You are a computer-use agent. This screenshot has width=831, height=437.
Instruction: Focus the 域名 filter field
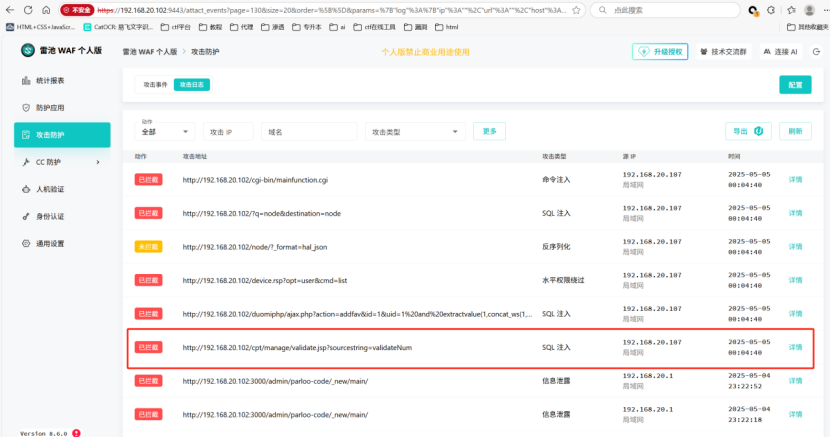pos(308,132)
